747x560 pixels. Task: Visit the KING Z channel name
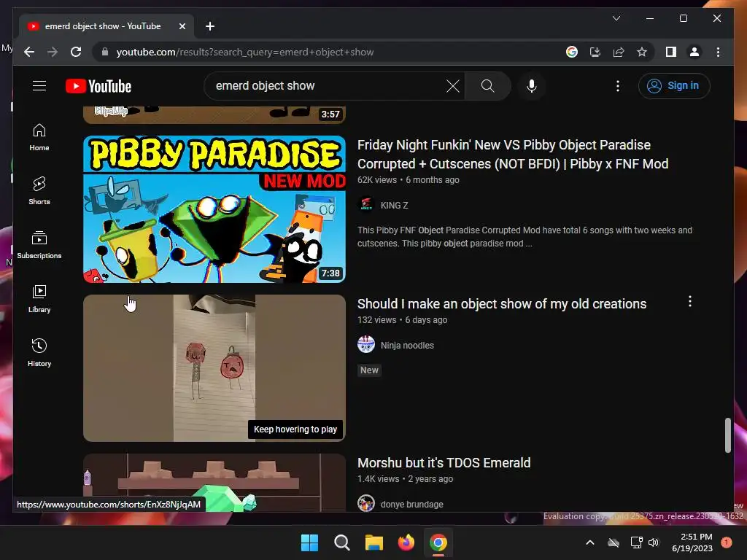tap(394, 205)
